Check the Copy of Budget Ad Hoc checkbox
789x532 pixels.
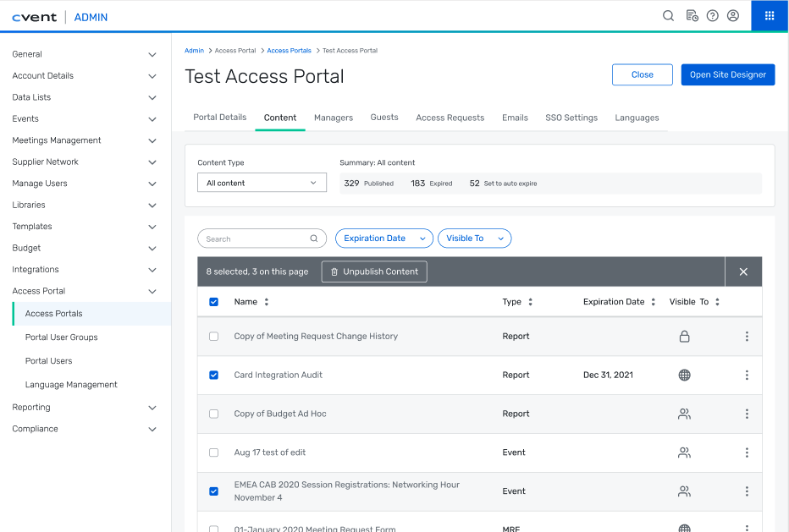[x=213, y=414]
